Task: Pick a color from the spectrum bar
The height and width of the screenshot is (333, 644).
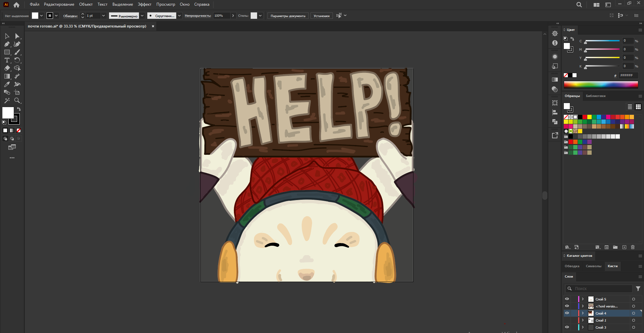Action: (x=601, y=85)
